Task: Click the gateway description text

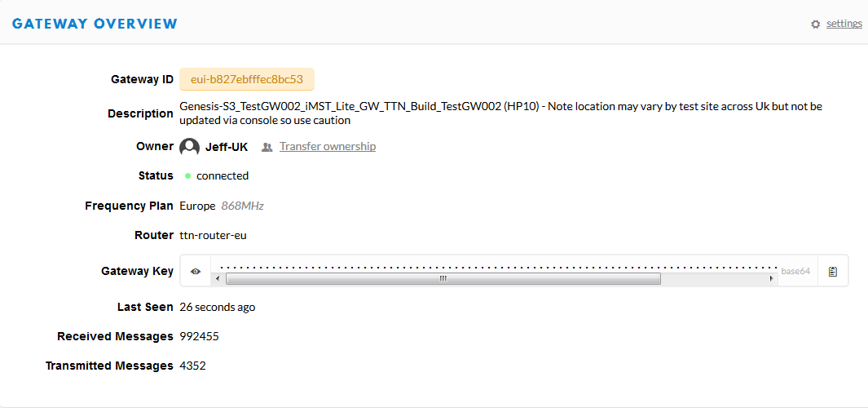Action: (x=501, y=113)
